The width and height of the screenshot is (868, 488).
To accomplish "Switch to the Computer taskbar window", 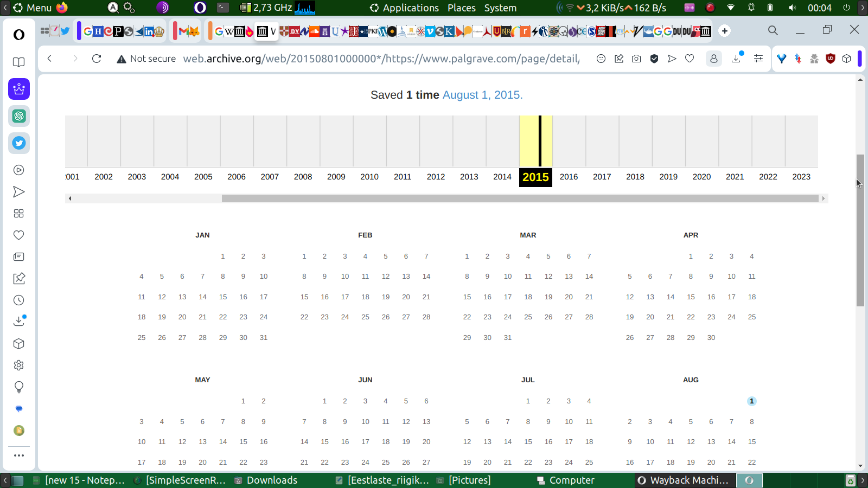I will [565, 480].
